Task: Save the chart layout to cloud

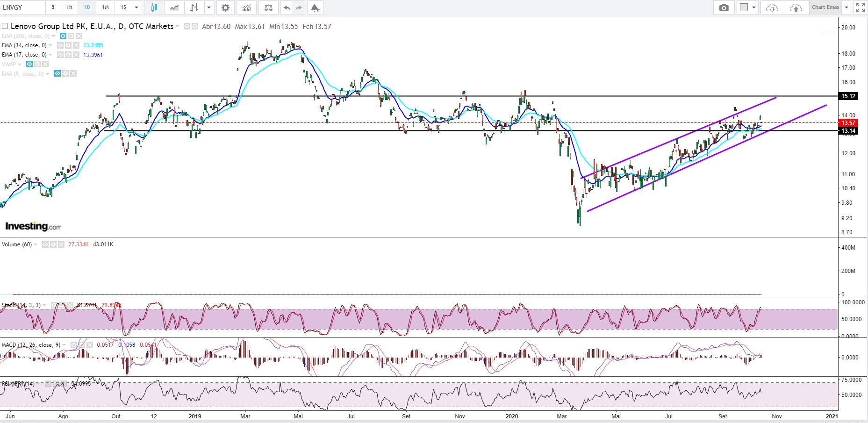Action: (796, 7)
